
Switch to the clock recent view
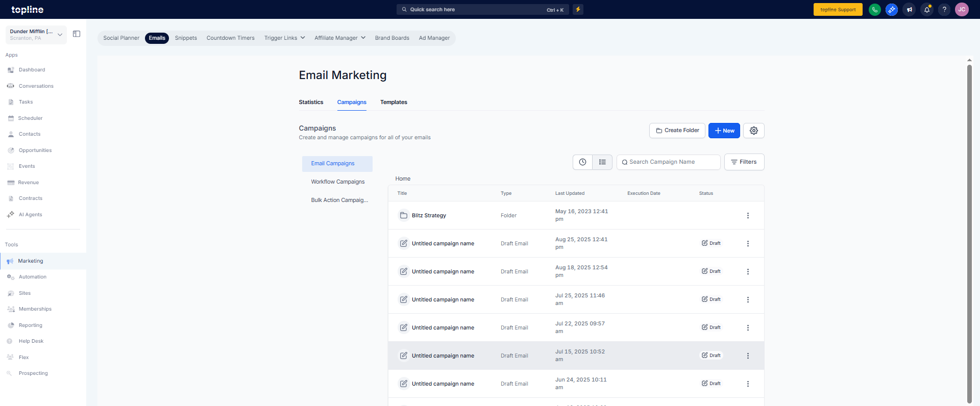[x=582, y=162]
